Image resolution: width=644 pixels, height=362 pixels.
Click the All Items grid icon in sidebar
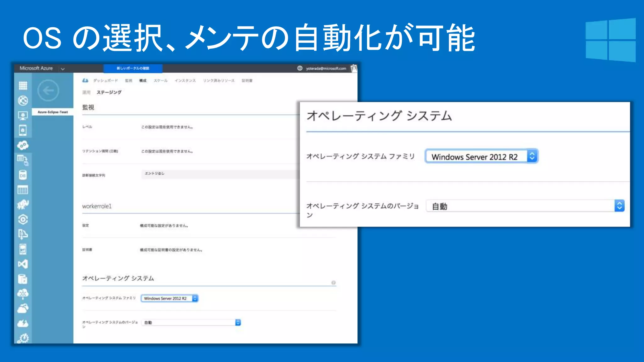23,85
